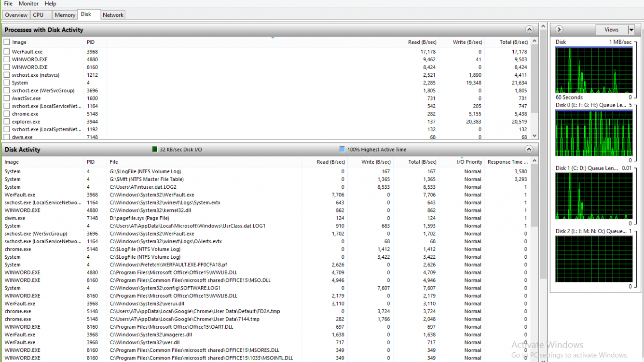Screen dimensions: 644x362
Task: Select the SOFTWARE.LOG1 config file row
Action: pyautogui.click(x=266, y=288)
